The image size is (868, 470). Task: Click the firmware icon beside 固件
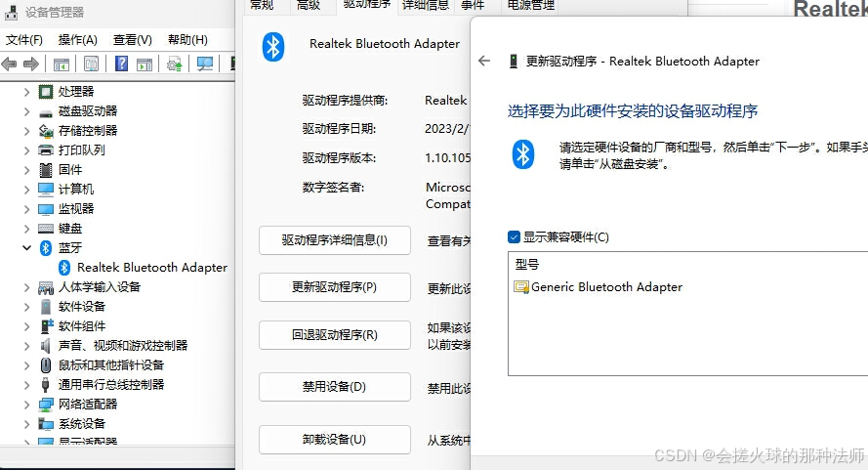click(46, 170)
